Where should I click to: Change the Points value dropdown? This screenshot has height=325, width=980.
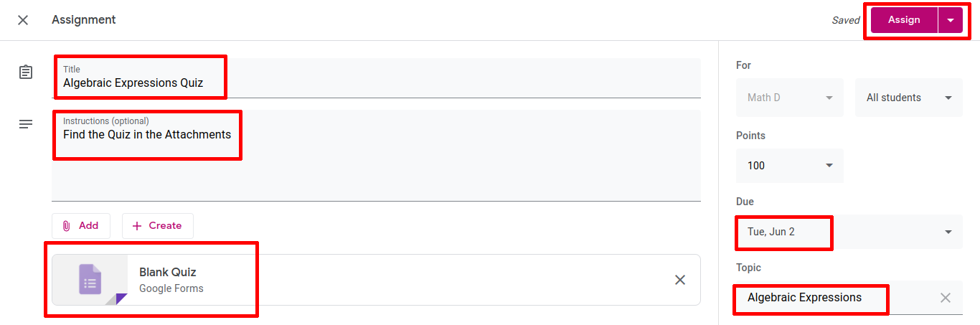click(x=789, y=166)
